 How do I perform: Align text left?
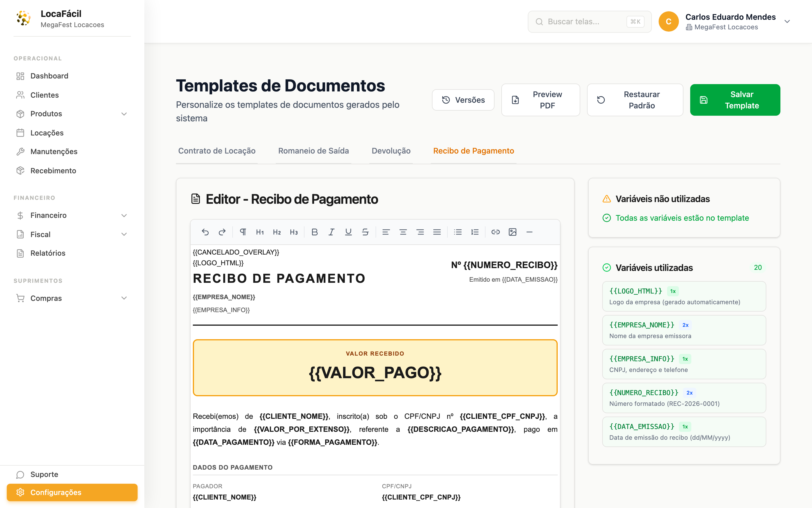[386, 232]
